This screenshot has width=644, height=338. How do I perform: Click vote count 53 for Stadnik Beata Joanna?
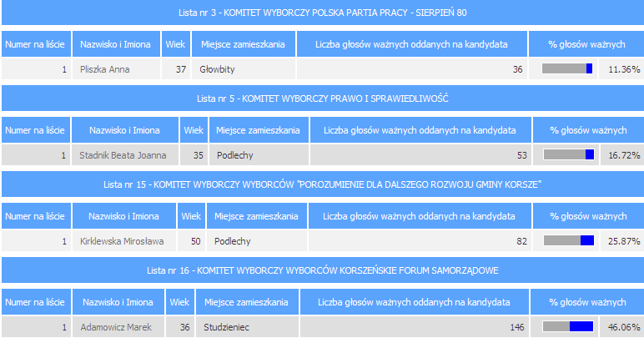click(521, 155)
